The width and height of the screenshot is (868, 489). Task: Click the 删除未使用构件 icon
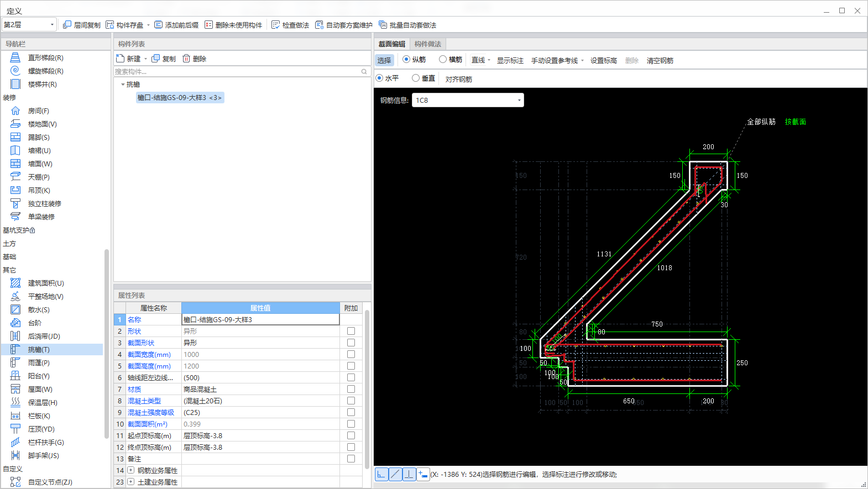click(x=208, y=25)
